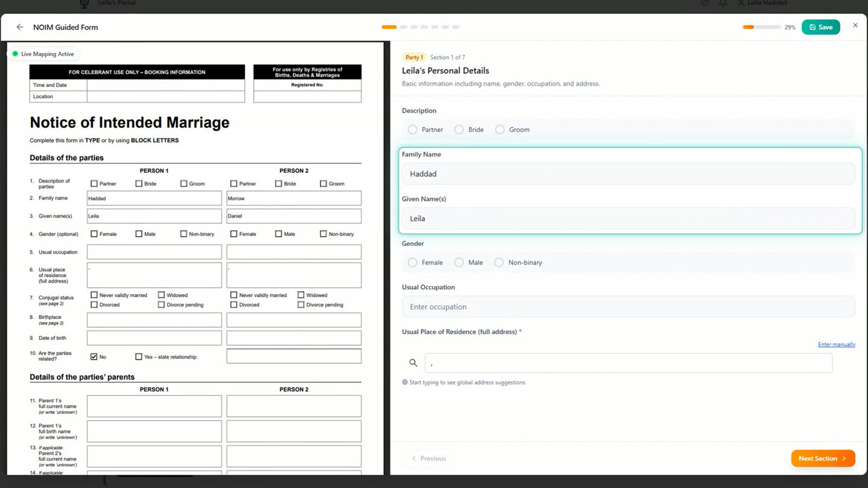Image resolution: width=868 pixels, height=488 pixels.
Task: Close the guided form with the X icon
Action: coord(855,25)
